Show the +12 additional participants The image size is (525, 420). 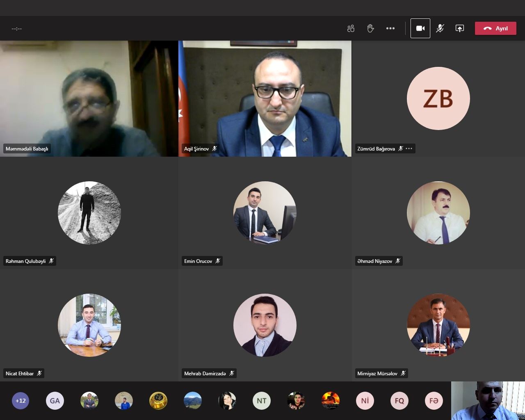(21, 401)
